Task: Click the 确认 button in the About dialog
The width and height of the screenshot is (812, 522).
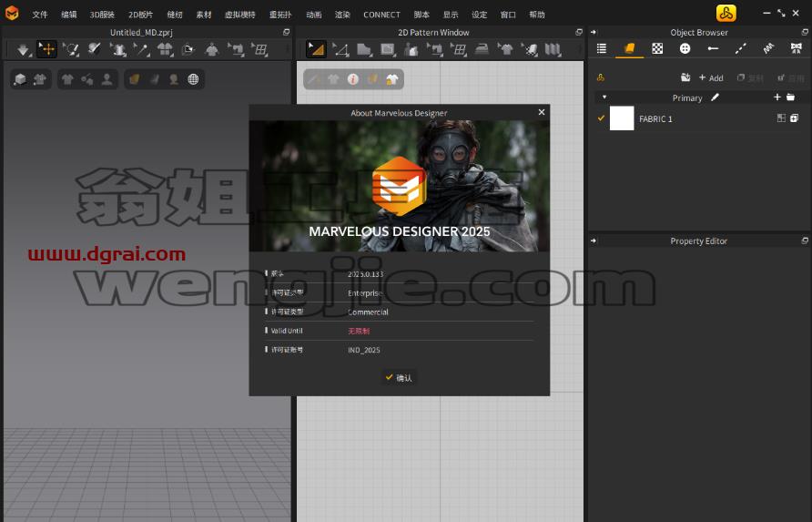Action: click(399, 378)
